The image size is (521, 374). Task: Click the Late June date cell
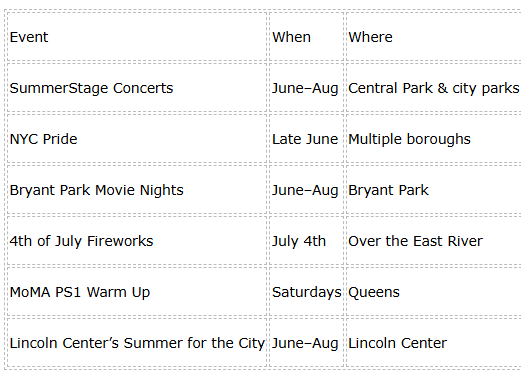[306, 139]
